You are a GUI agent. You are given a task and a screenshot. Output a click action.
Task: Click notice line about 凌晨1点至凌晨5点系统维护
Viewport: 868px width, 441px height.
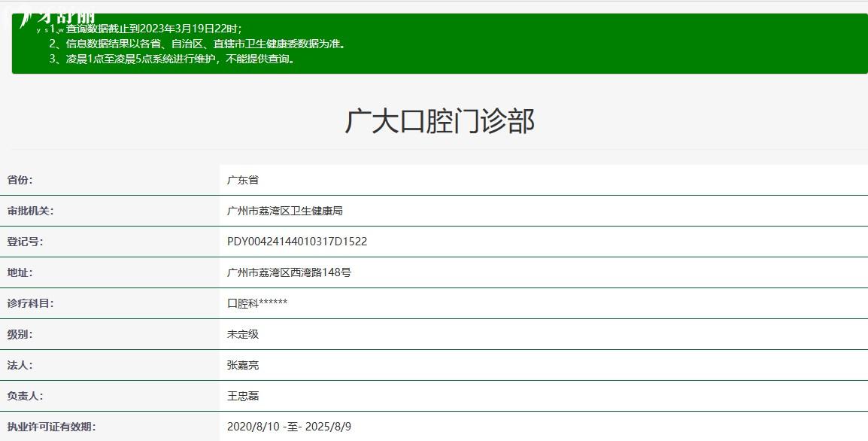click(173, 59)
